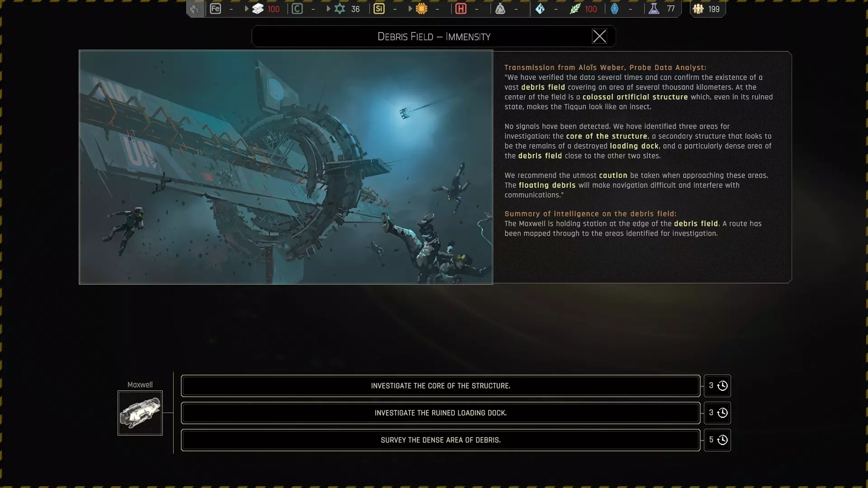Click the steel ingots resource icon
Viewport: 868px width, 488px height.
point(258,9)
